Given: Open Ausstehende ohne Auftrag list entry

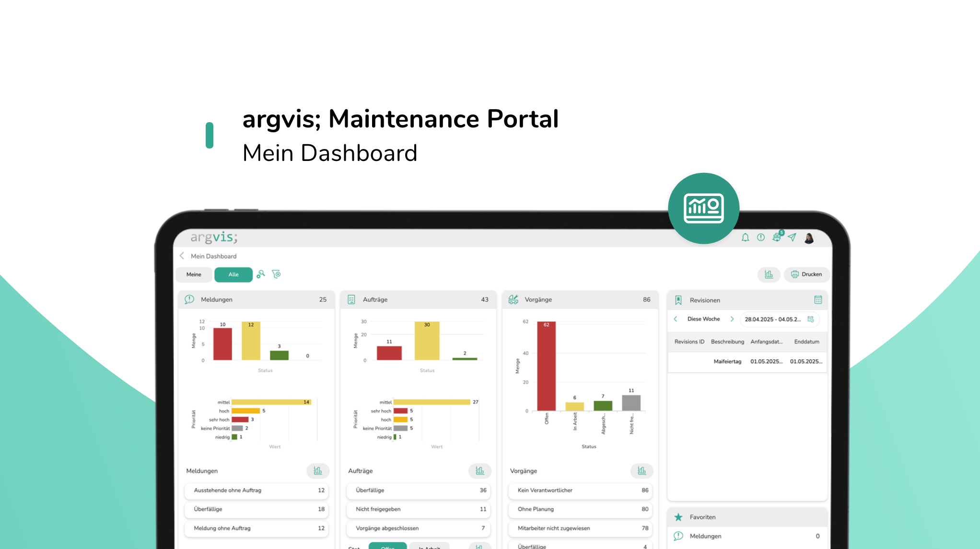Looking at the screenshot, I should pyautogui.click(x=257, y=490).
